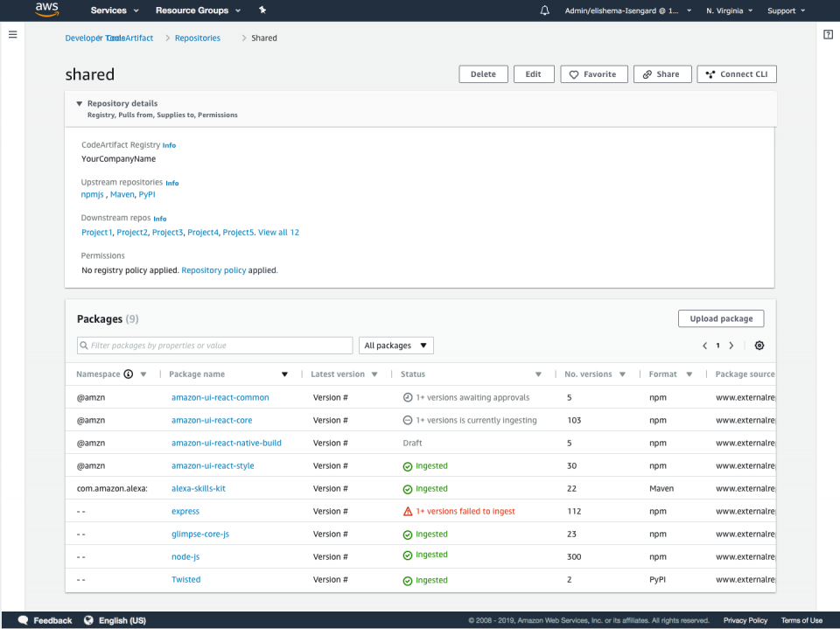Sort by Package name column arrow
Image resolution: width=840 pixels, height=629 pixels.
[284, 374]
